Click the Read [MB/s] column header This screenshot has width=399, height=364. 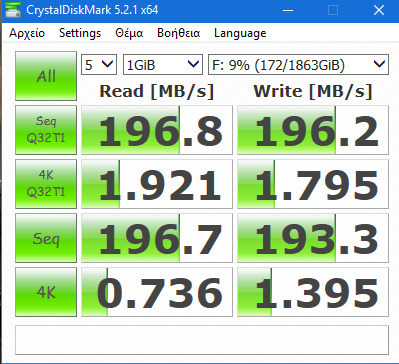point(157,91)
